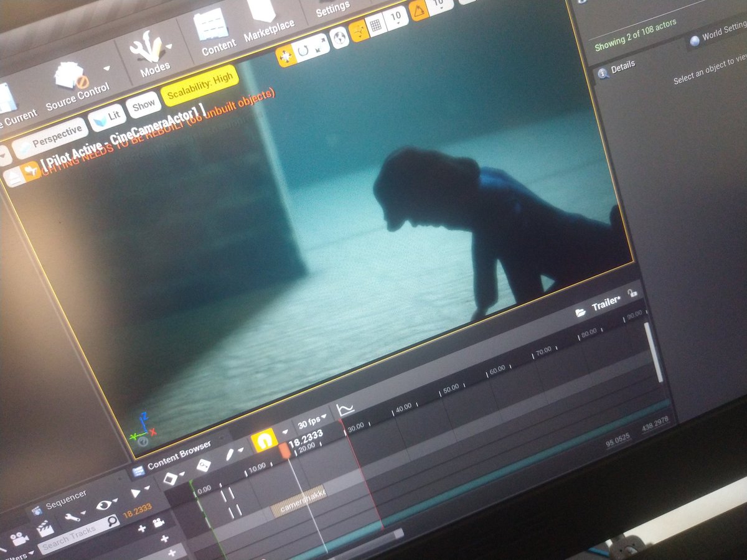Open the Settings toolbar button
Screen dimensions: 747x560
point(333,9)
